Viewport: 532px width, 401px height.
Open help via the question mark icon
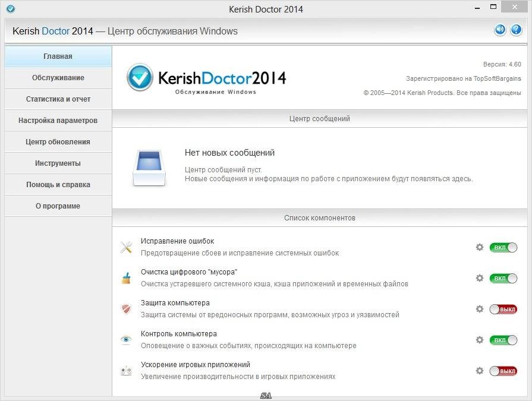(516, 30)
